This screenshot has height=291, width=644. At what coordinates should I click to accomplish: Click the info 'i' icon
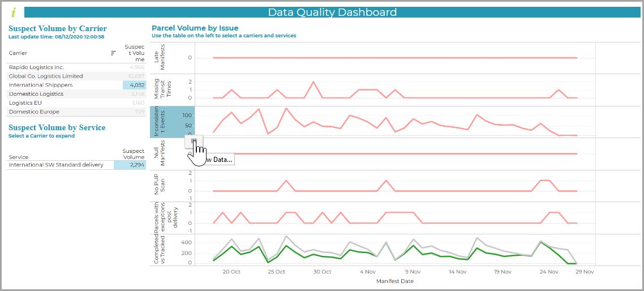point(14,12)
